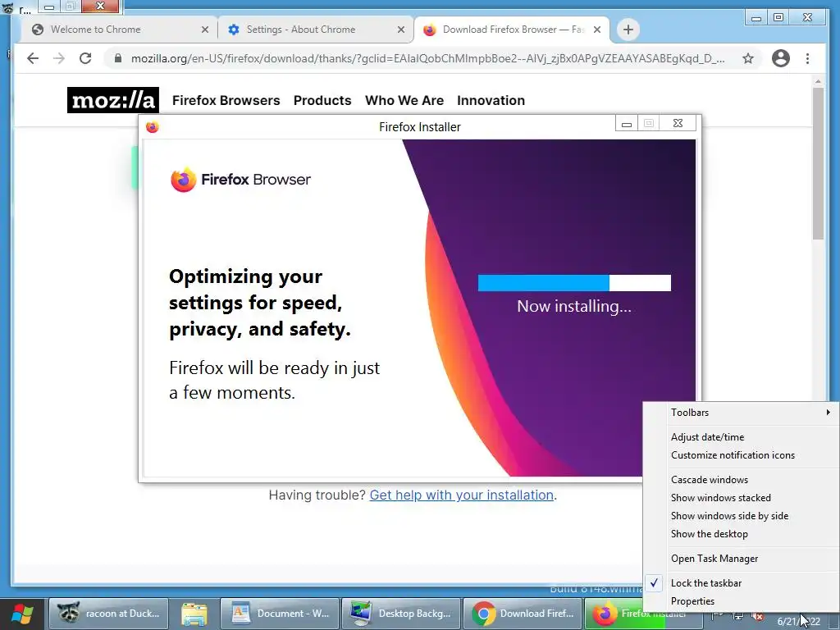The height and width of the screenshot is (630, 840).
Task: Open the file explorer taskbar icon
Action: pyautogui.click(x=194, y=614)
